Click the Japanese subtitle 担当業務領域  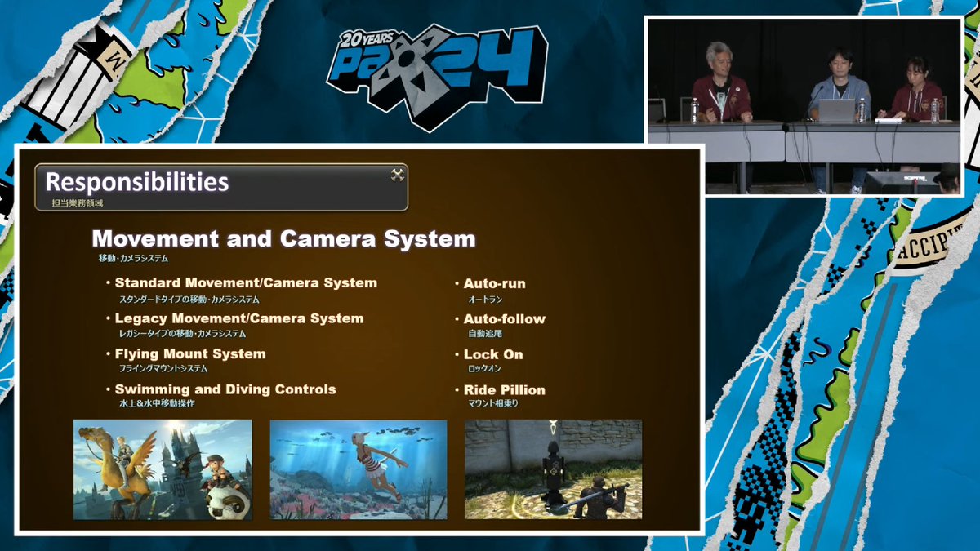coord(78,202)
